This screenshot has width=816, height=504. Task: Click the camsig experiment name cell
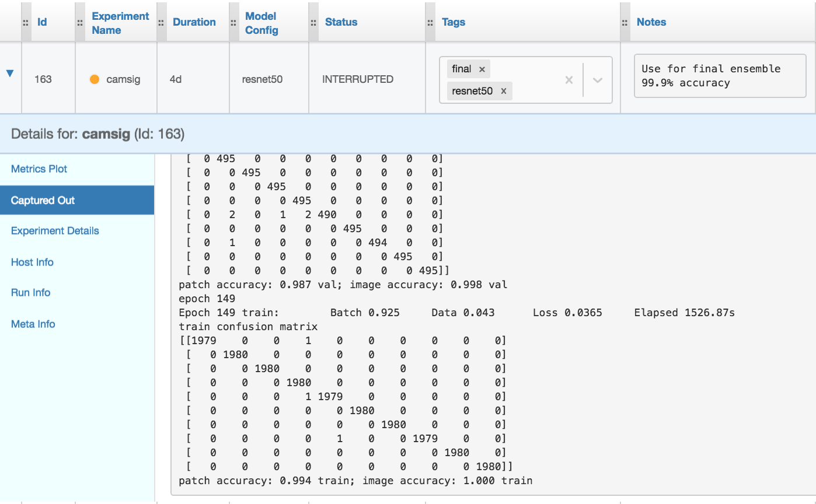[x=116, y=78]
